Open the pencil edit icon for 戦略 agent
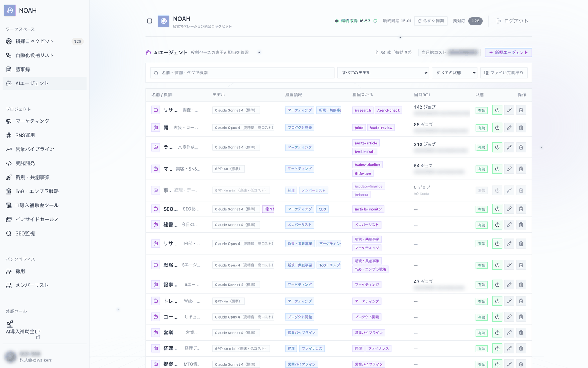588x368 pixels. tap(509, 265)
